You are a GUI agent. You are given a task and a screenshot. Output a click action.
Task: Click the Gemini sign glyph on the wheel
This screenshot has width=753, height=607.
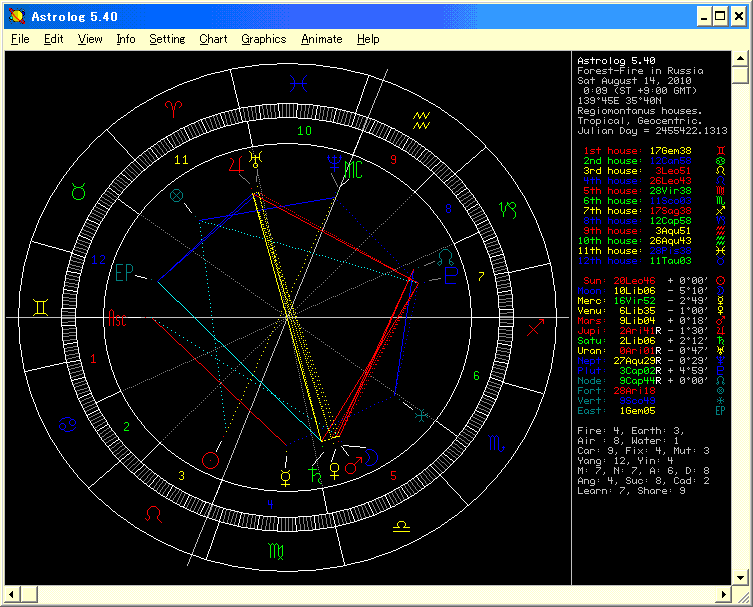pyautogui.click(x=40, y=307)
